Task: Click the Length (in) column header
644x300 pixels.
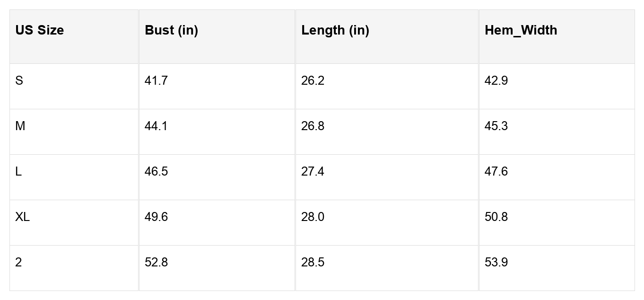Action: (x=335, y=30)
